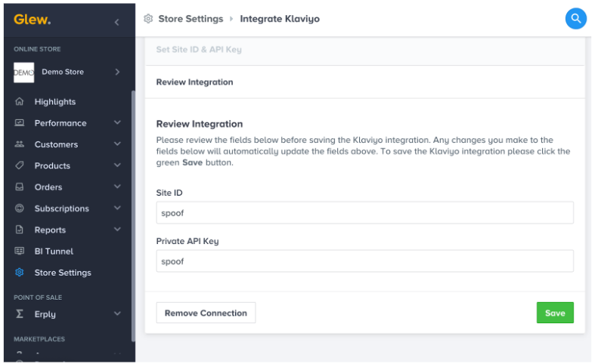Screen dimensions: 592x364
Task: Collapse the sidebar with the left arrow
Action: pos(116,22)
